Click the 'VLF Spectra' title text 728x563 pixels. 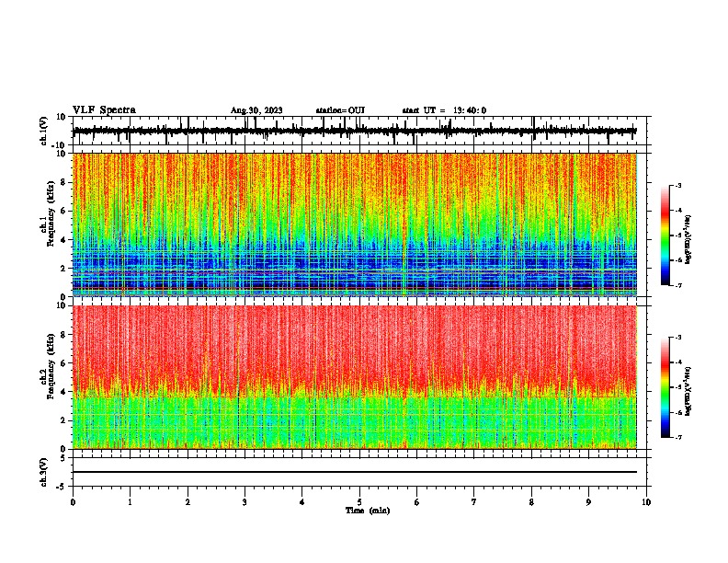click(104, 110)
